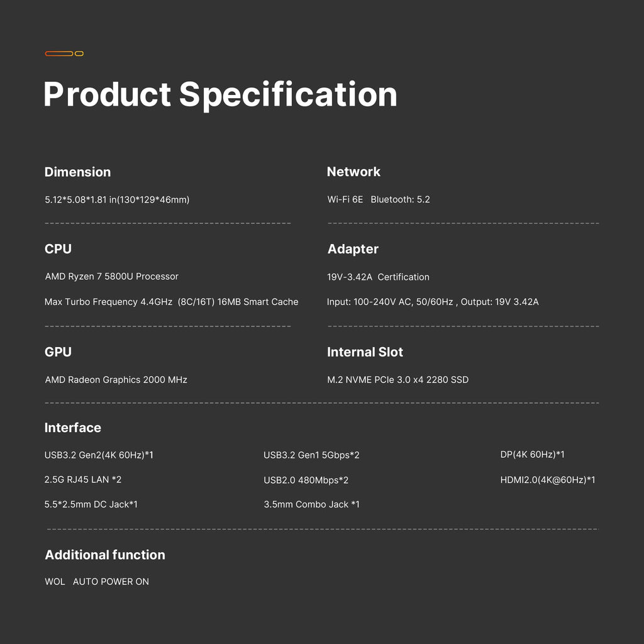Select the Wi-Fi 6E Bluetooth text
Image resolution: width=644 pixels, height=644 pixels.
click(x=379, y=199)
